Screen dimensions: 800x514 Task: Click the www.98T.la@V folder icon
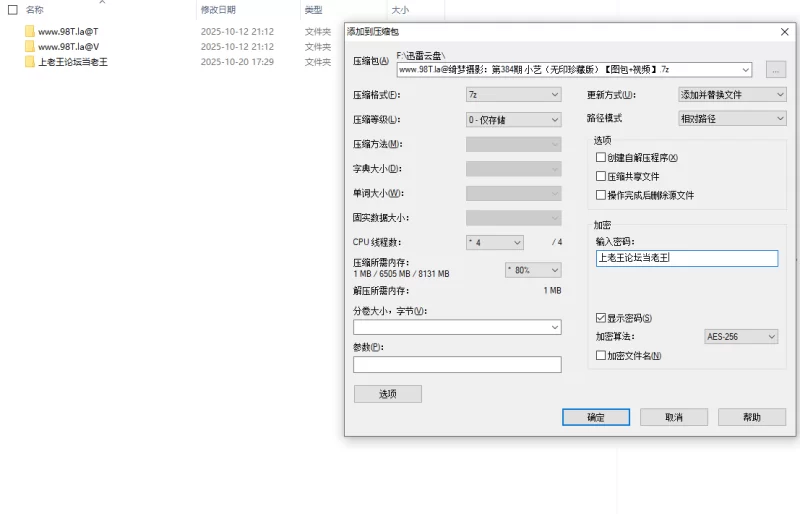click(30, 46)
